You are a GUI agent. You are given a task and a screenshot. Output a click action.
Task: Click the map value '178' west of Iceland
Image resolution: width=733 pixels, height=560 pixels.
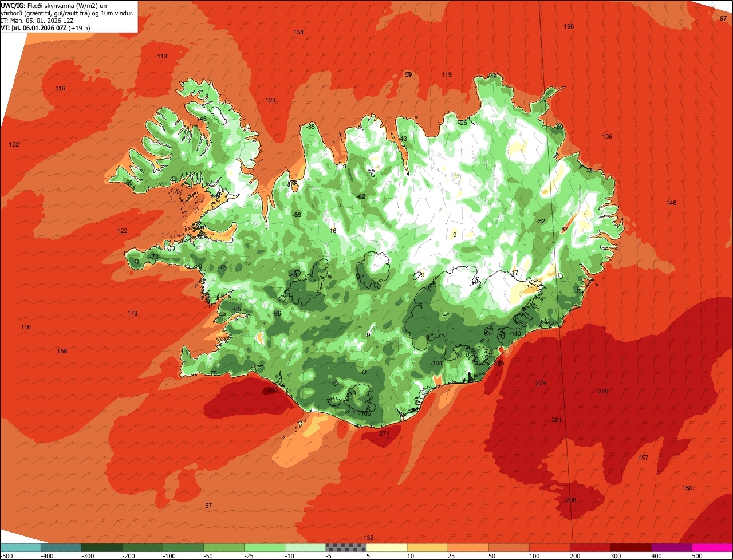(x=132, y=313)
